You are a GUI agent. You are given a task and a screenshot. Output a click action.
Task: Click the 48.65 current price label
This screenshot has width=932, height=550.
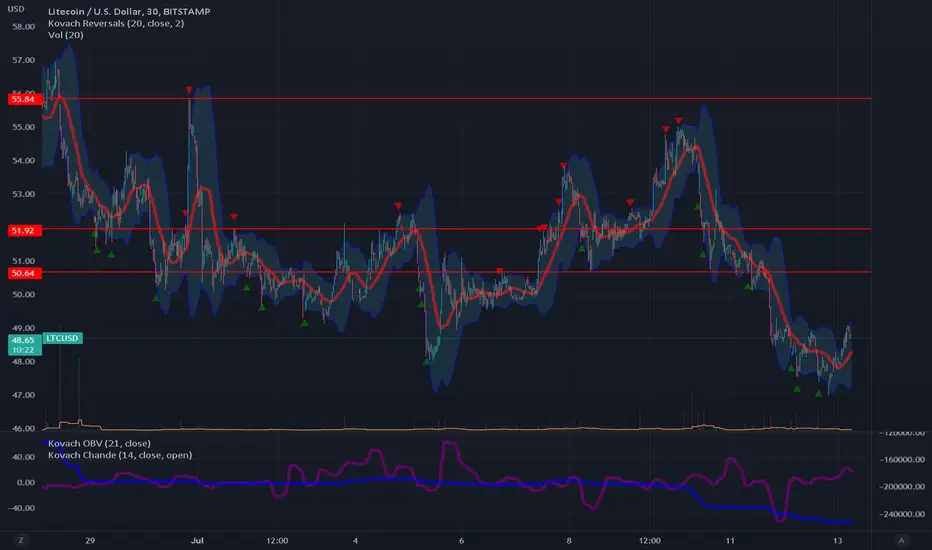24,340
